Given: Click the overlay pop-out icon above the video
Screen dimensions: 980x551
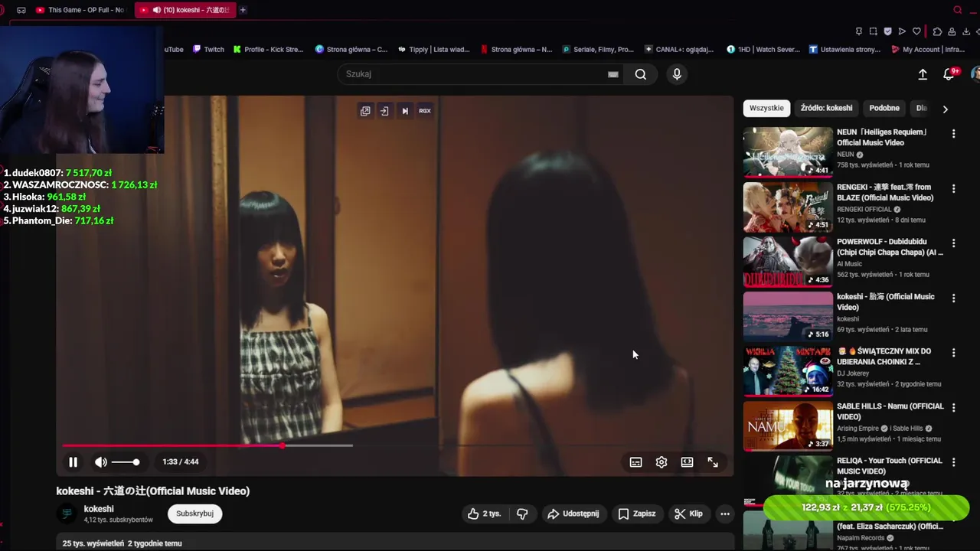Looking at the screenshot, I should tap(365, 111).
